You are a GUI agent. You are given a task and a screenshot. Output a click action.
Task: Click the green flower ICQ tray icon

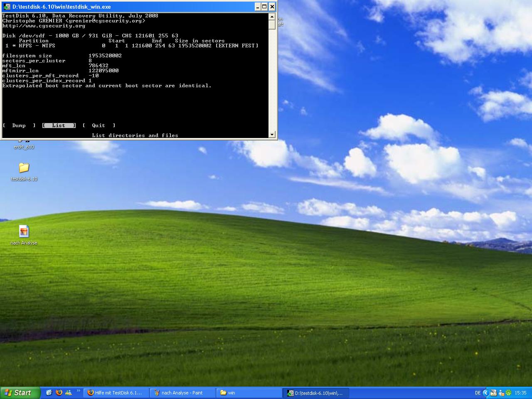tap(508, 393)
